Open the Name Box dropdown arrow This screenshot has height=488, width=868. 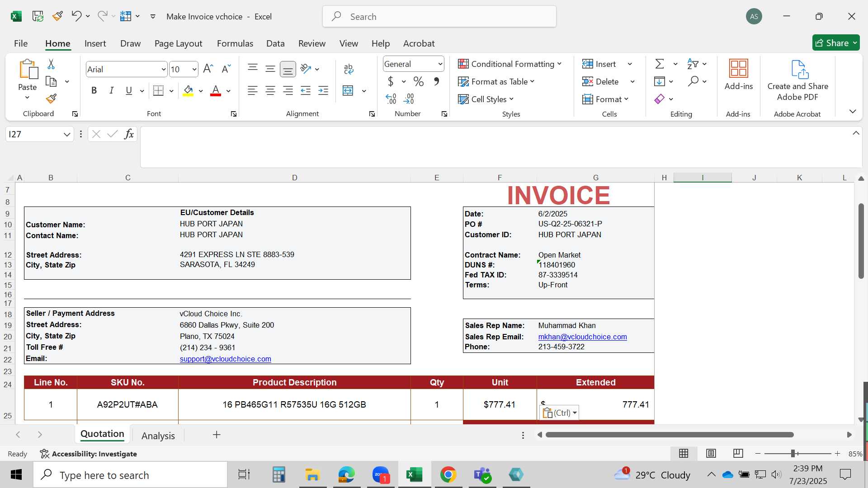point(67,135)
